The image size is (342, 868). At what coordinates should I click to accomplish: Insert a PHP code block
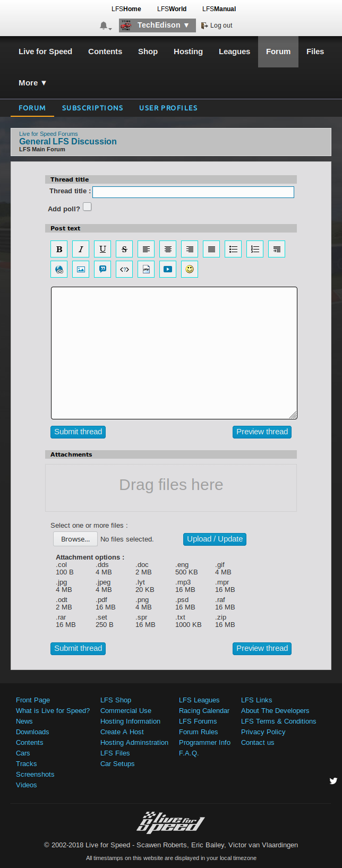tap(146, 269)
